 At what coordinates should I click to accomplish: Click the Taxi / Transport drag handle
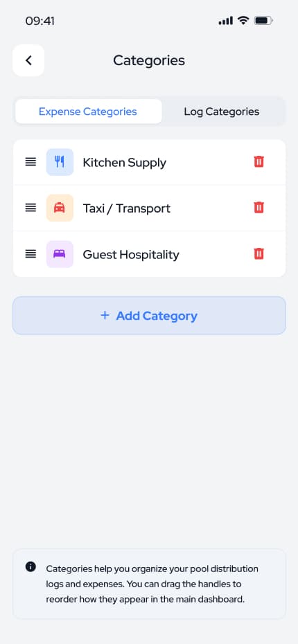click(30, 208)
